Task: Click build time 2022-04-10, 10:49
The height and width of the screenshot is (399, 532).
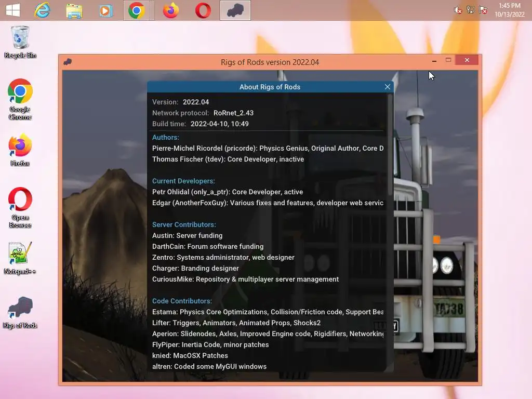Action: click(220, 124)
